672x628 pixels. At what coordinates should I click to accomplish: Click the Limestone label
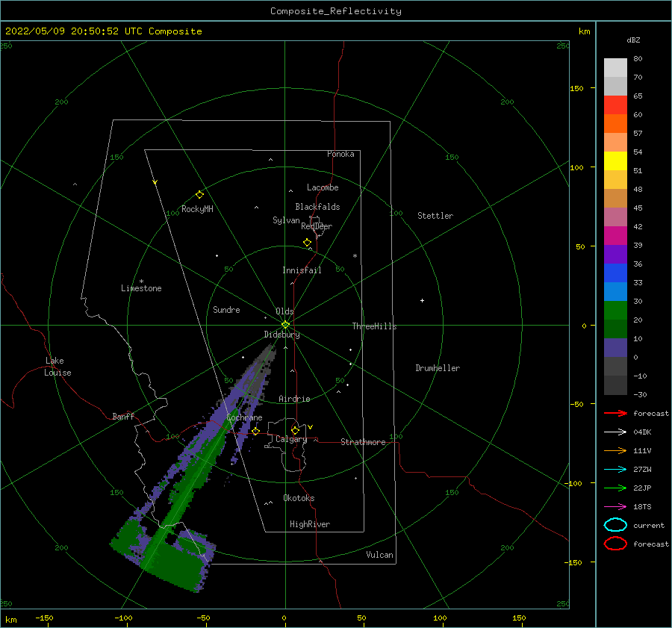point(141,288)
